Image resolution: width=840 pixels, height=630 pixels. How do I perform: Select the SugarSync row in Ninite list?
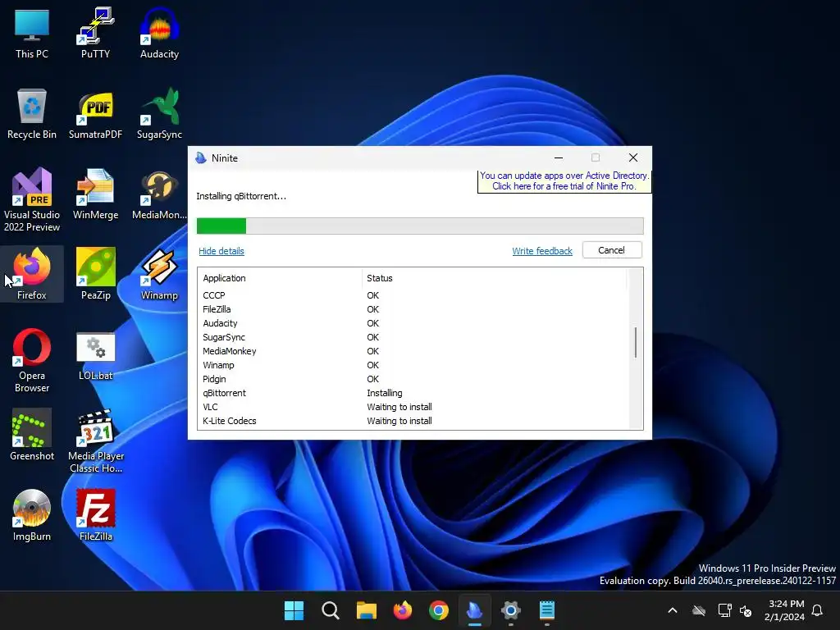pos(413,337)
